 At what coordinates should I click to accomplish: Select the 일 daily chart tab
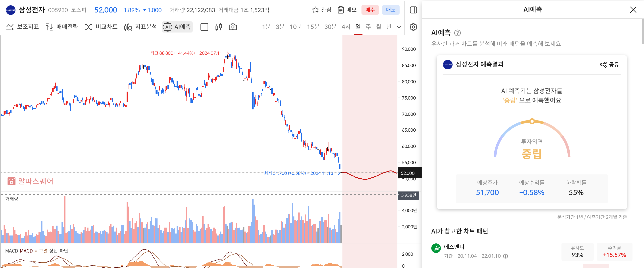pos(358,27)
